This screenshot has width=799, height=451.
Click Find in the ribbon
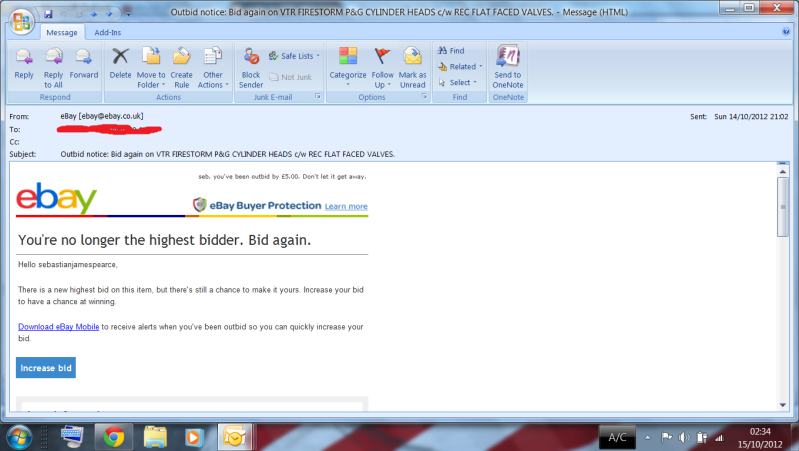coord(451,50)
